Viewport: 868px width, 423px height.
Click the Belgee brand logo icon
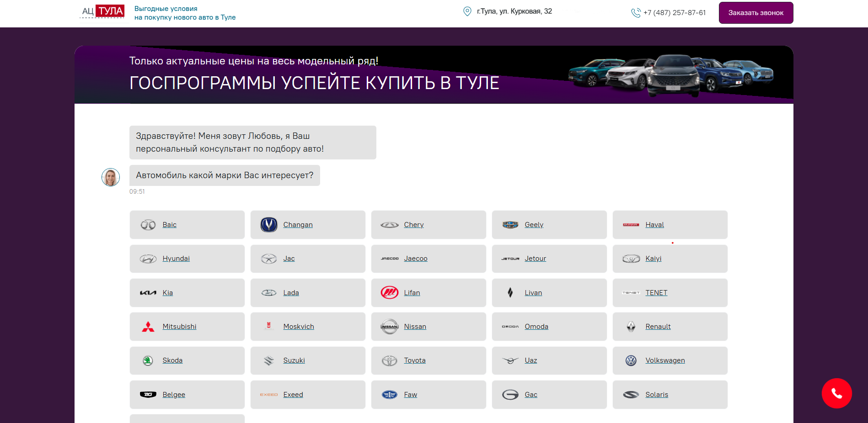click(148, 395)
